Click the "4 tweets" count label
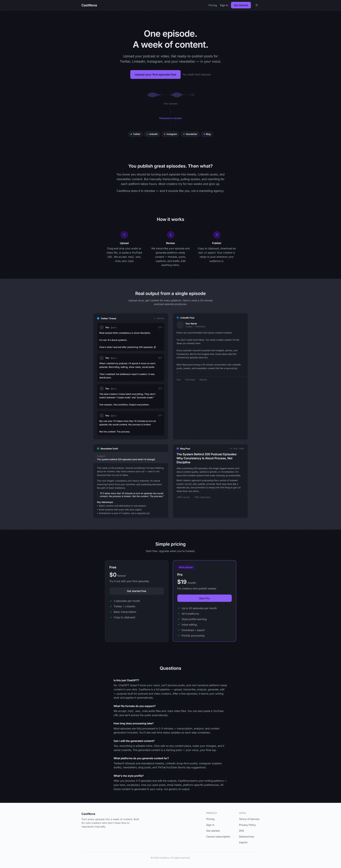The image size is (341, 868). point(159,318)
